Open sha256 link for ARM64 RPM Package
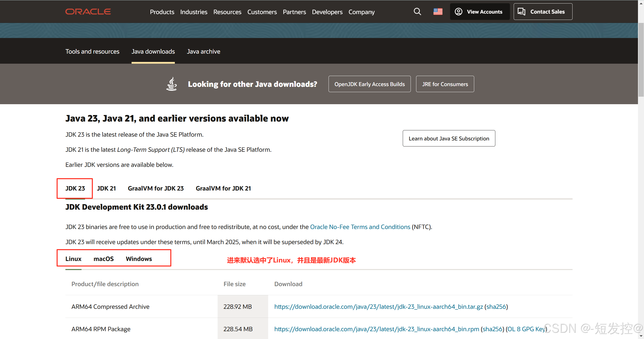 pyautogui.click(x=492, y=329)
